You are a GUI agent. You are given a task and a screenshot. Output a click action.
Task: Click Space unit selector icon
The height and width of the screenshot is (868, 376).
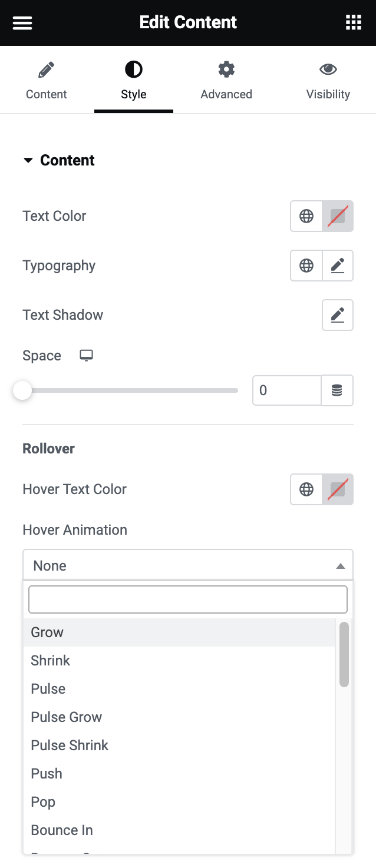[x=337, y=390]
